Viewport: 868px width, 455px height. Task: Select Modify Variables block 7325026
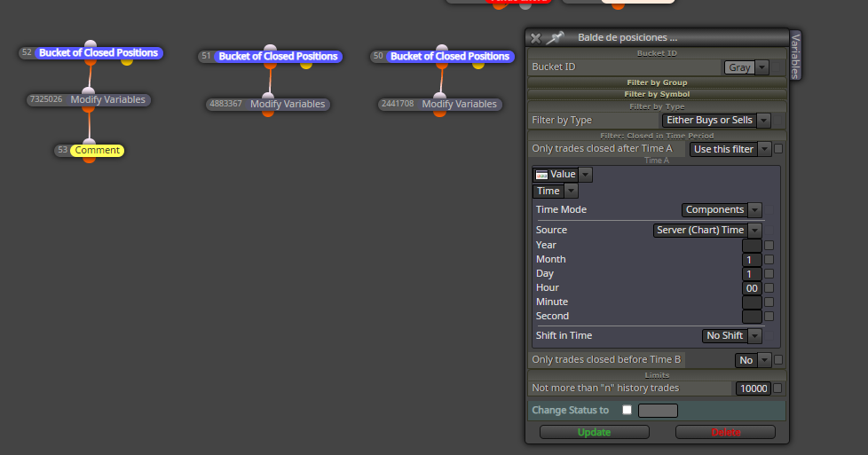(89, 99)
